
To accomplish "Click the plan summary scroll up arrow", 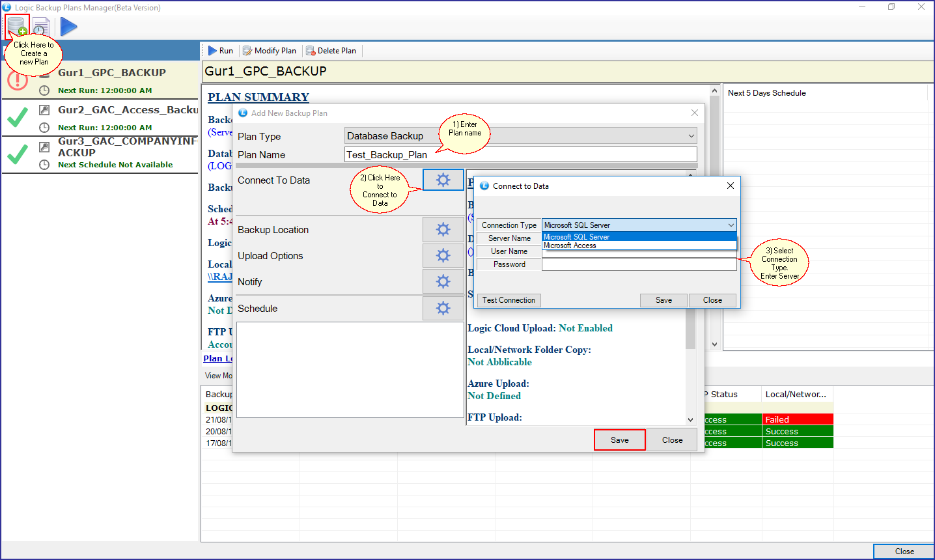I will pyautogui.click(x=714, y=91).
